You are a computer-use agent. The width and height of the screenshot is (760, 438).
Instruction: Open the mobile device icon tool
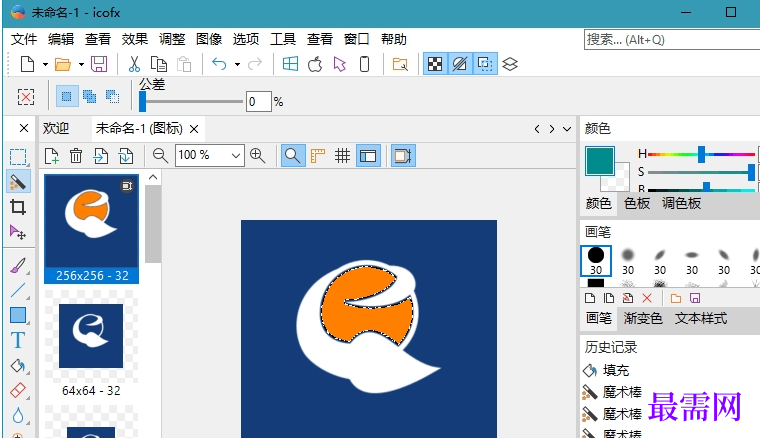tap(364, 64)
